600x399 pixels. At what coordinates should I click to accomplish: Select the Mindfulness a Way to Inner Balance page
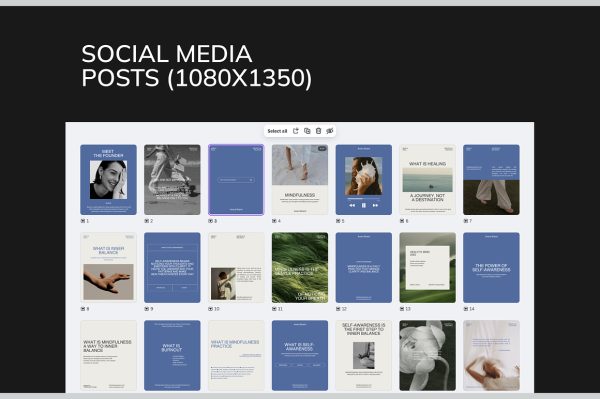108,355
